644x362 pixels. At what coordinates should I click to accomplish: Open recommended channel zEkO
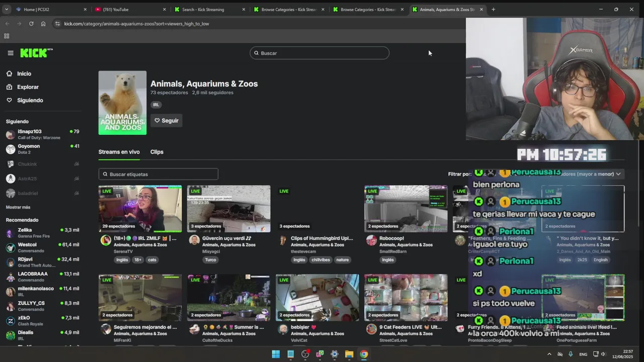[x=42, y=320]
